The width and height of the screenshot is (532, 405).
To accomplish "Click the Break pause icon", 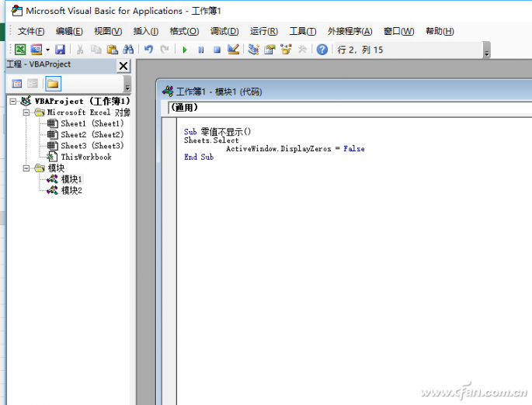I will [201, 50].
